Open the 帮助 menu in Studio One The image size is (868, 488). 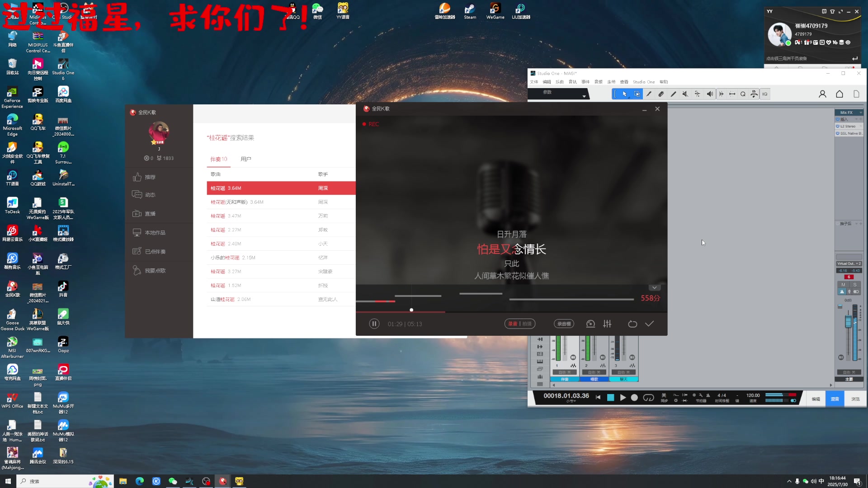tap(664, 82)
